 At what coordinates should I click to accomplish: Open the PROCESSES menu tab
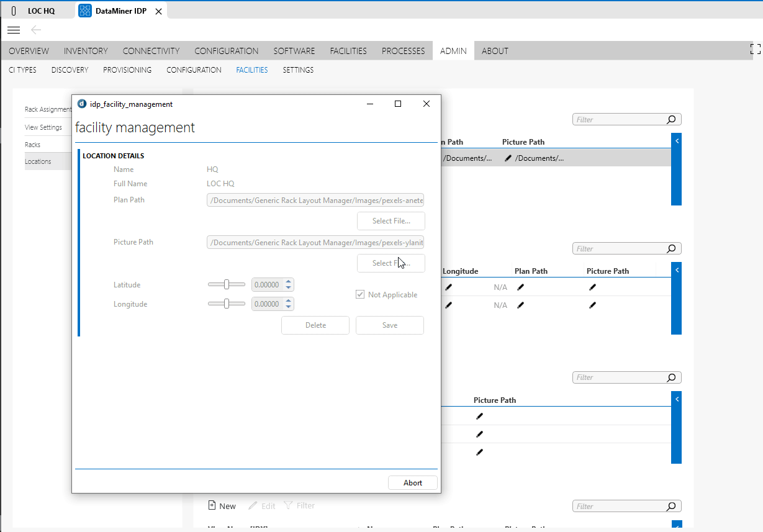coord(404,51)
